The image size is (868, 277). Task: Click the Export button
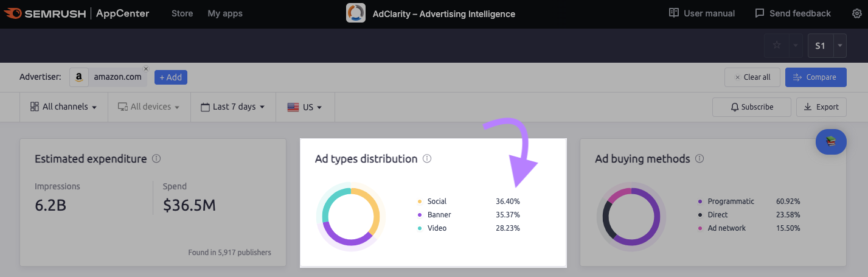[821, 107]
